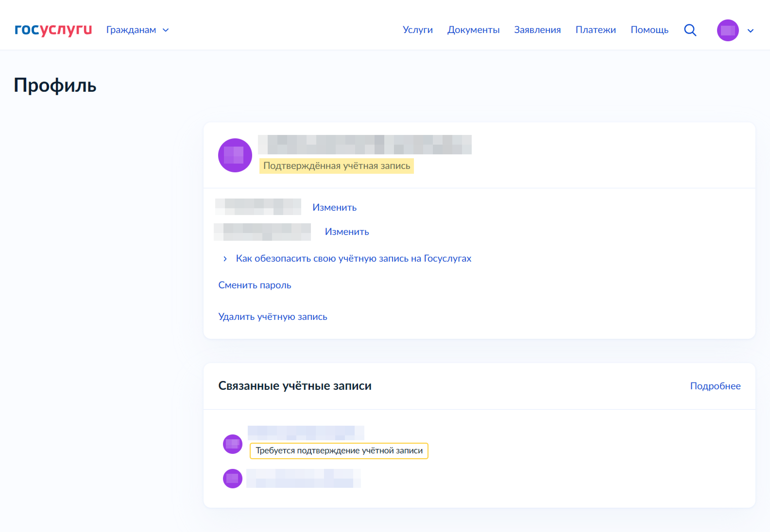Image resolution: width=770 pixels, height=532 pixels.
Task: Click Удалить учётную запись link
Action: point(273,316)
